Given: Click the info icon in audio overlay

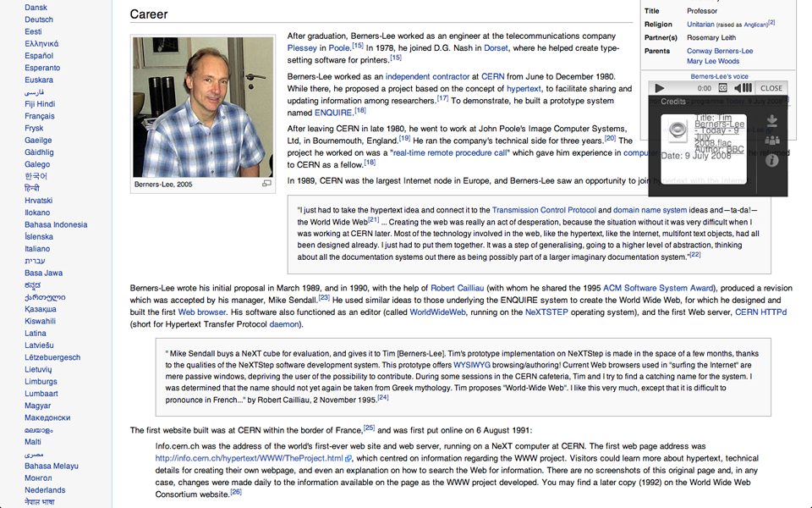Looking at the screenshot, I should tap(771, 160).
